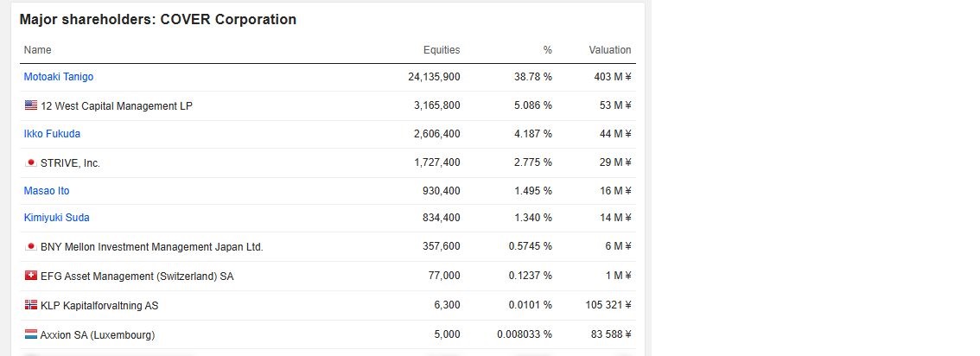Click percentage value 0.1237 %
Screen dimensions: 980x356
click(530, 276)
